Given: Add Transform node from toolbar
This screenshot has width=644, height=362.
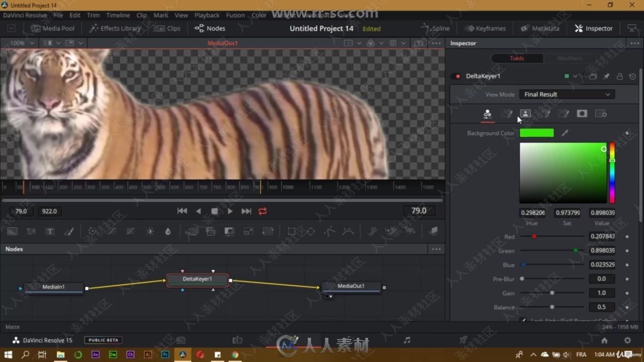Looking at the screenshot, I should 268,231.
